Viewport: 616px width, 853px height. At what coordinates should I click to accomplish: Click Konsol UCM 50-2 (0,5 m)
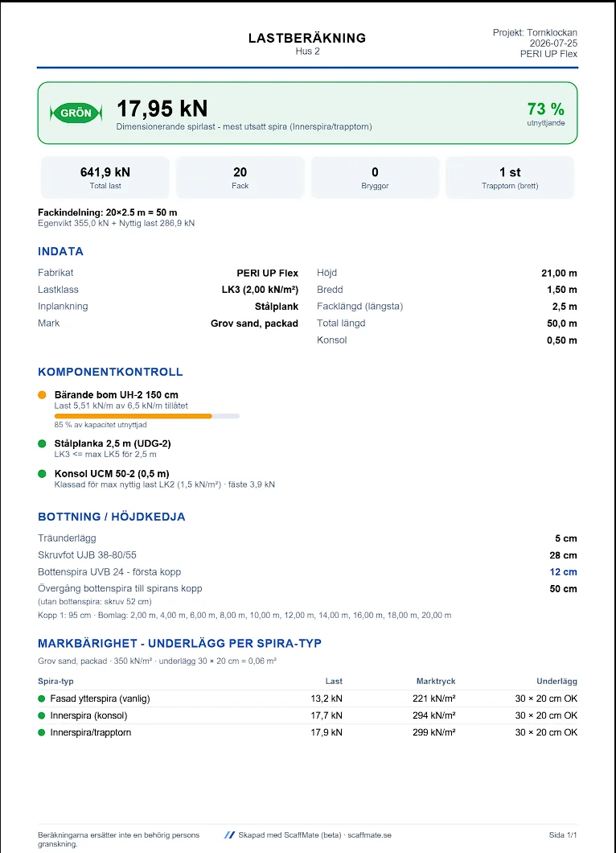[x=112, y=473]
